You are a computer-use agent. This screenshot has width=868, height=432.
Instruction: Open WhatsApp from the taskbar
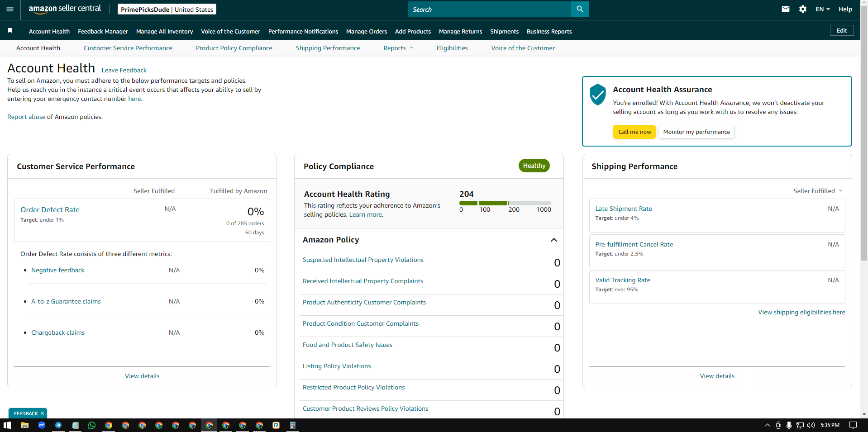[x=92, y=425]
